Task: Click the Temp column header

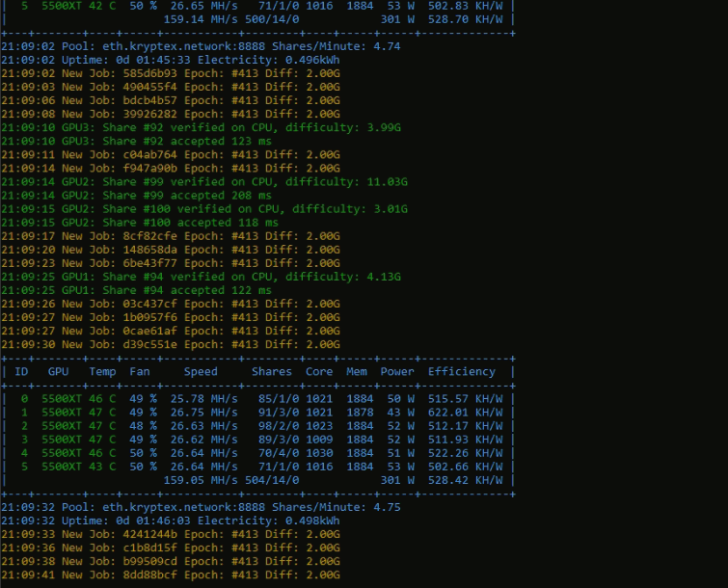Action: (x=102, y=371)
